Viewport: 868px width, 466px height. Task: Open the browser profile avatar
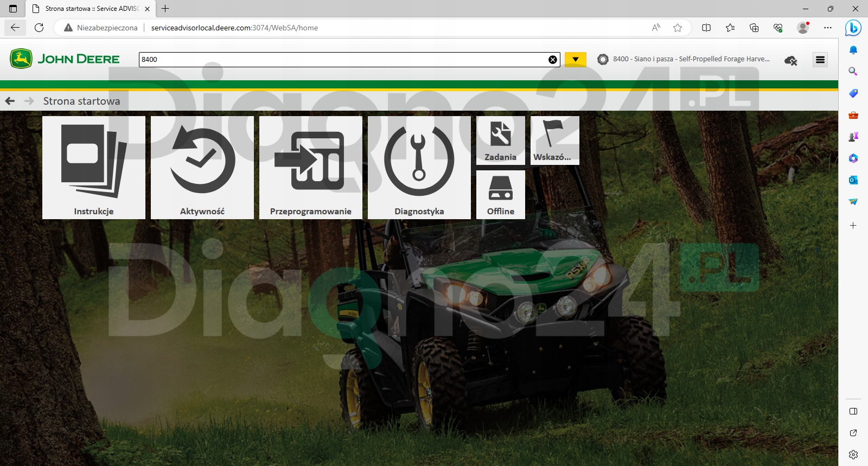pos(803,28)
